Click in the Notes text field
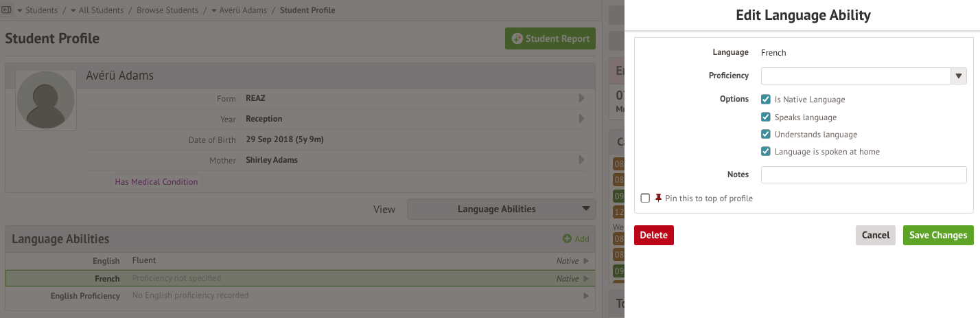This screenshot has height=318, width=980. click(x=863, y=174)
